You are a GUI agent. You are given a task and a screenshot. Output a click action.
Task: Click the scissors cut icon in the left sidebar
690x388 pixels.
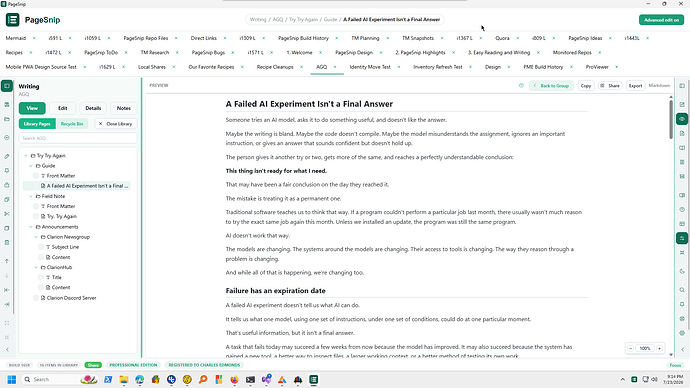pyautogui.click(x=7, y=214)
